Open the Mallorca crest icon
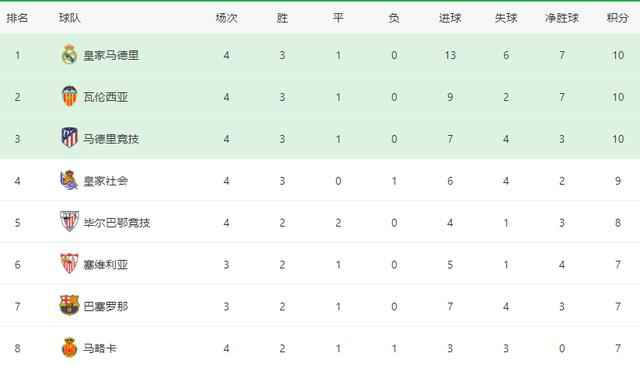640x367 pixels. (x=69, y=347)
